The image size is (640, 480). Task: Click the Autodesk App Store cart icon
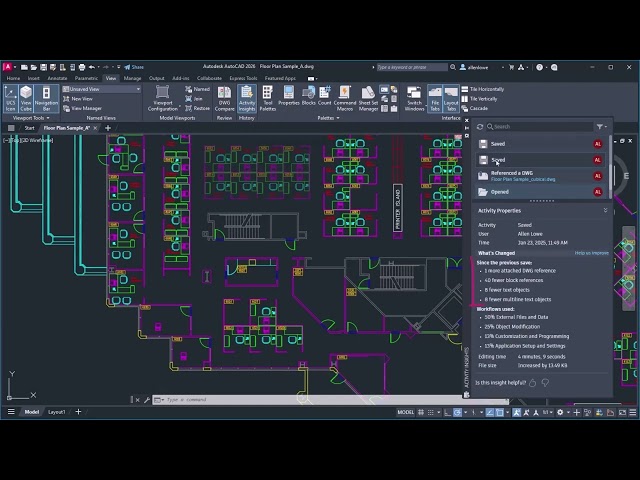[511, 67]
